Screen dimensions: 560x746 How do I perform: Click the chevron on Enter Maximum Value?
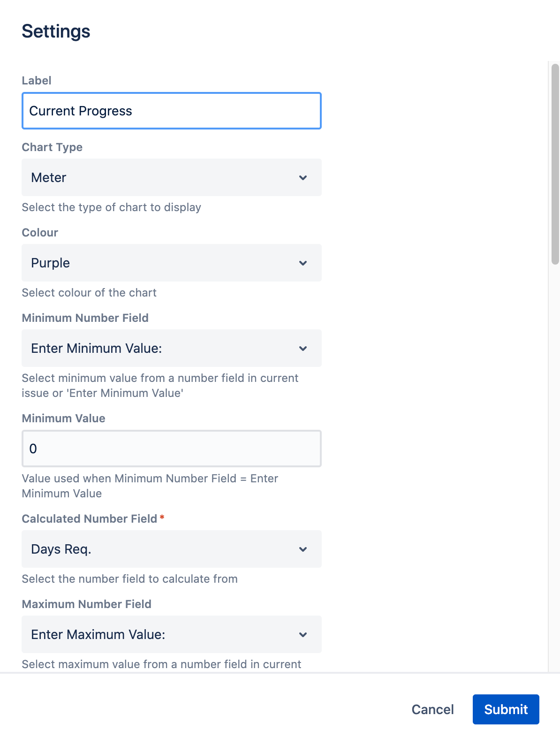(x=303, y=634)
